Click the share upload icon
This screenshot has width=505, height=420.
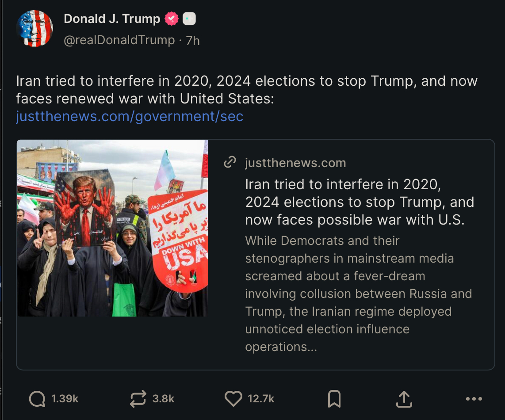pos(404,399)
